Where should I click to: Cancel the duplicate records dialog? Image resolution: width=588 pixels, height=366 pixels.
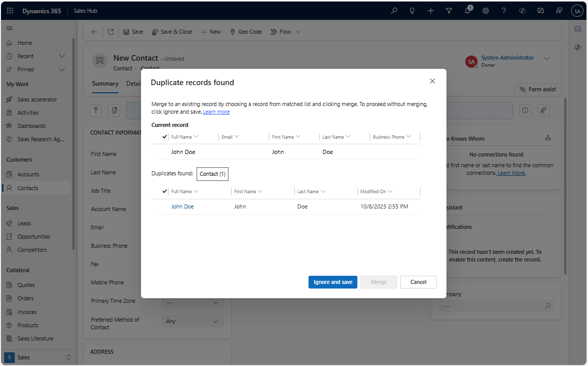418,282
